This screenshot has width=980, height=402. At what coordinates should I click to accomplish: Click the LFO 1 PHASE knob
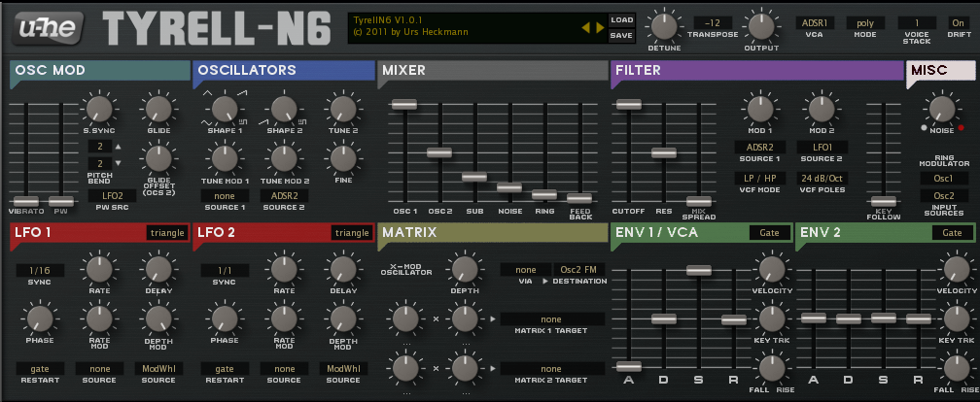pos(39,318)
